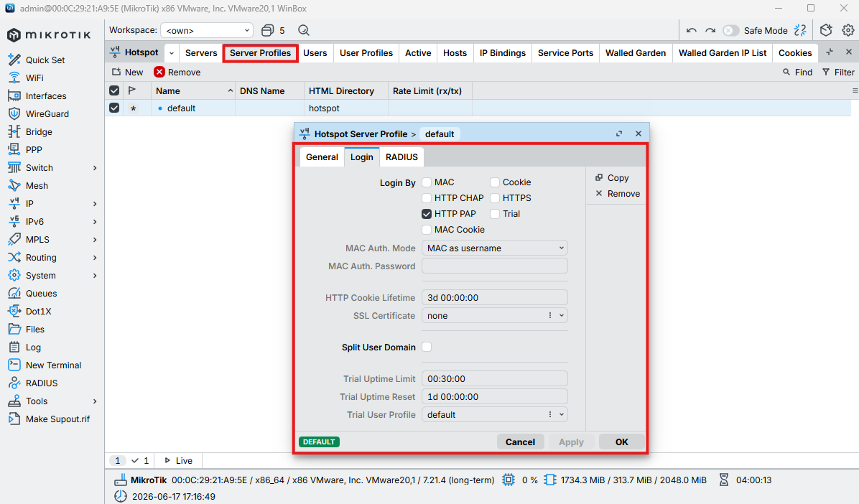Untick the default row checkbox in the table

click(114, 108)
